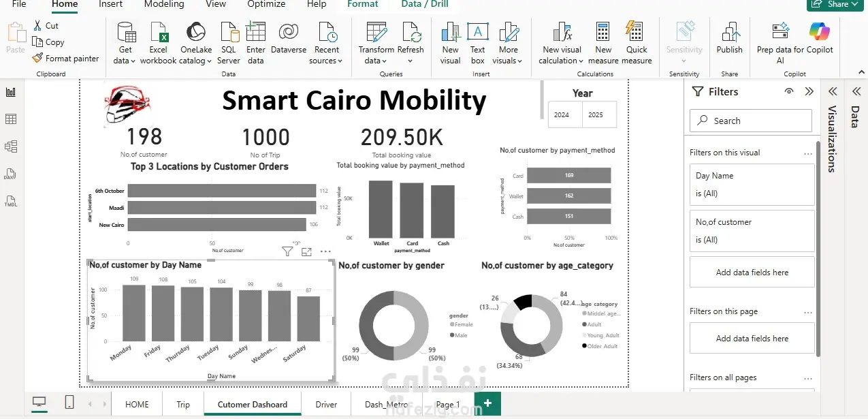868x419 pixels.
Task: Choose Enter data table icon
Action: point(256,31)
